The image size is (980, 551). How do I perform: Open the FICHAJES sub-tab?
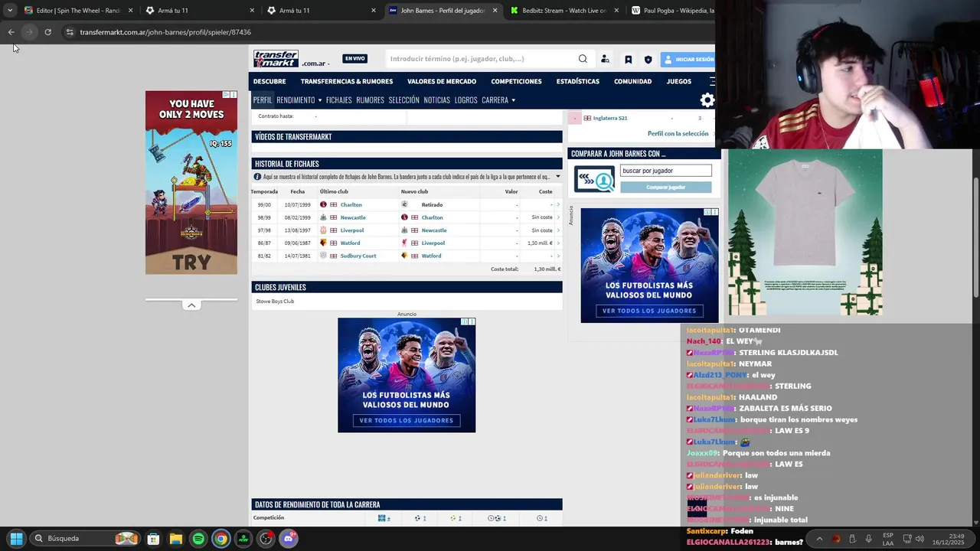click(x=338, y=100)
